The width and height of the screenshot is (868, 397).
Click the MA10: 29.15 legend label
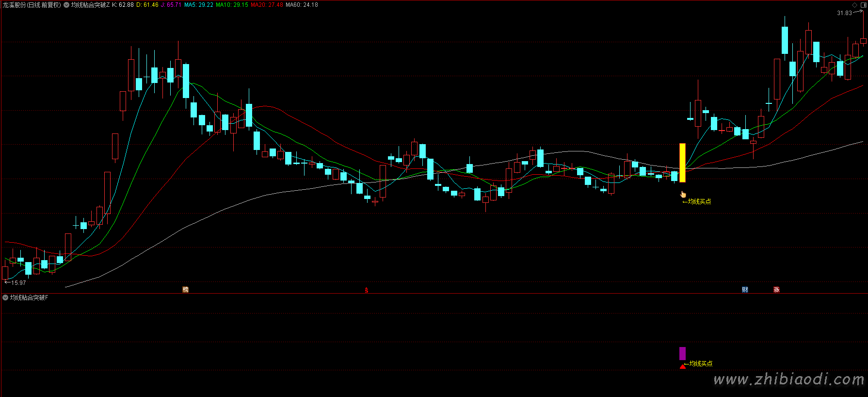point(232,5)
